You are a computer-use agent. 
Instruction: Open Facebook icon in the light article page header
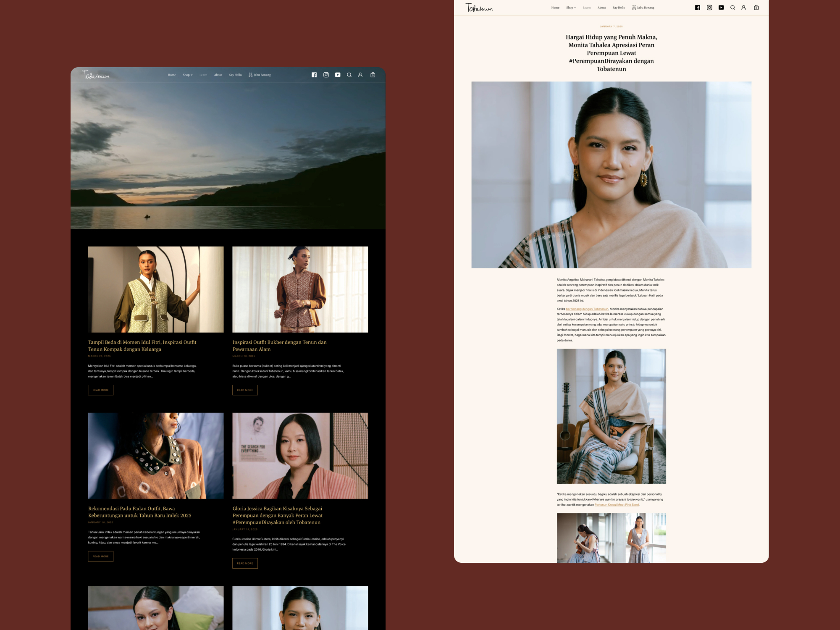pos(698,8)
